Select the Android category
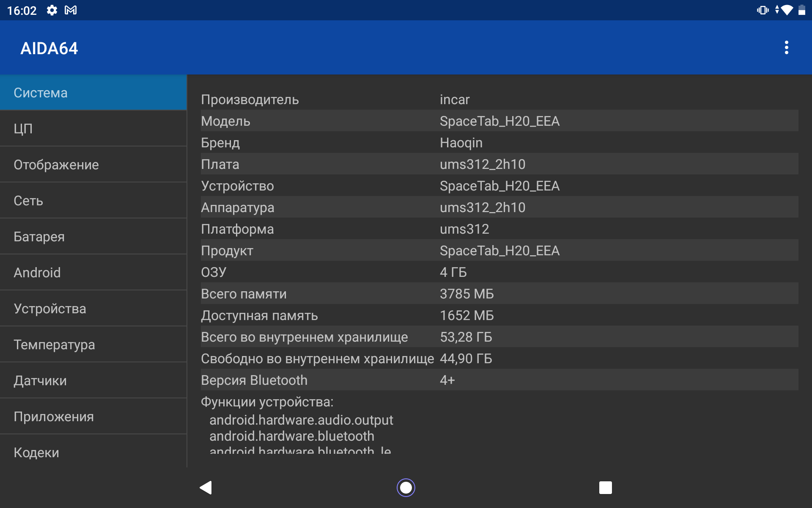This screenshot has width=812, height=508. [x=93, y=273]
